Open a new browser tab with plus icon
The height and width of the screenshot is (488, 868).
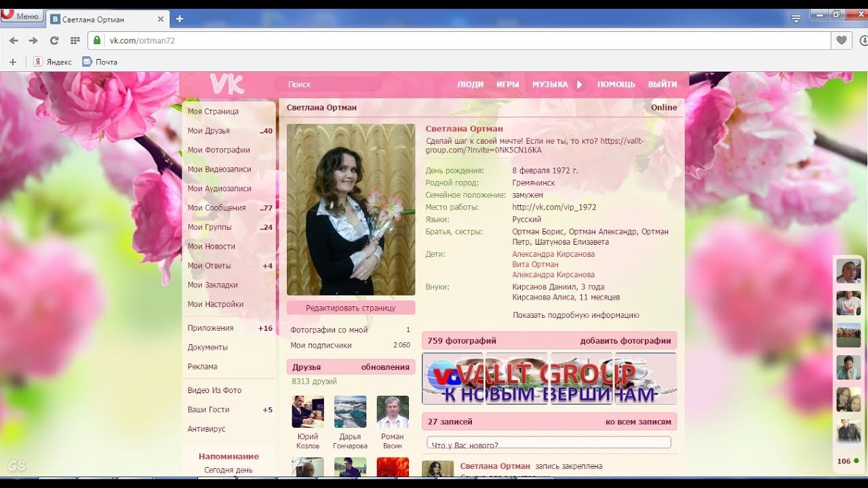[179, 19]
